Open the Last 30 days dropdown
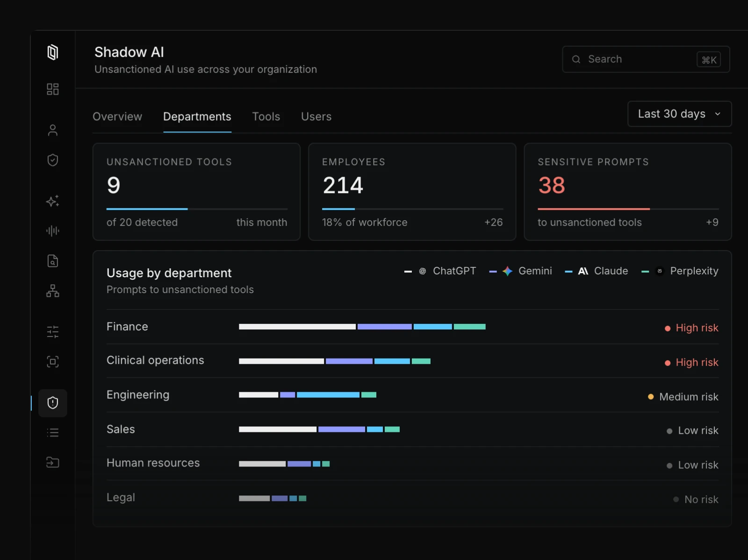748x560 pixels. click(x=679, y=114)
